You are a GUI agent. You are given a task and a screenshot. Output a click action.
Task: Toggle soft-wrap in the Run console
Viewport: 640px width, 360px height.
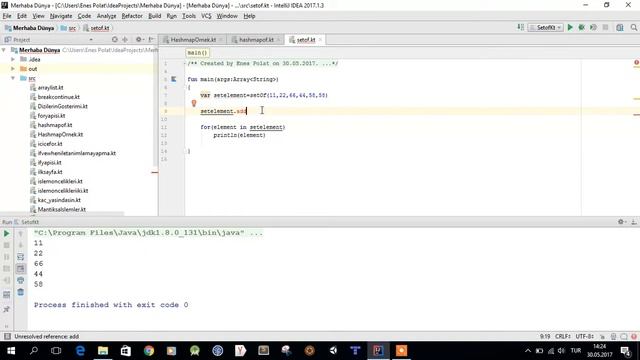pyautogui.click(x=20, y=257)
